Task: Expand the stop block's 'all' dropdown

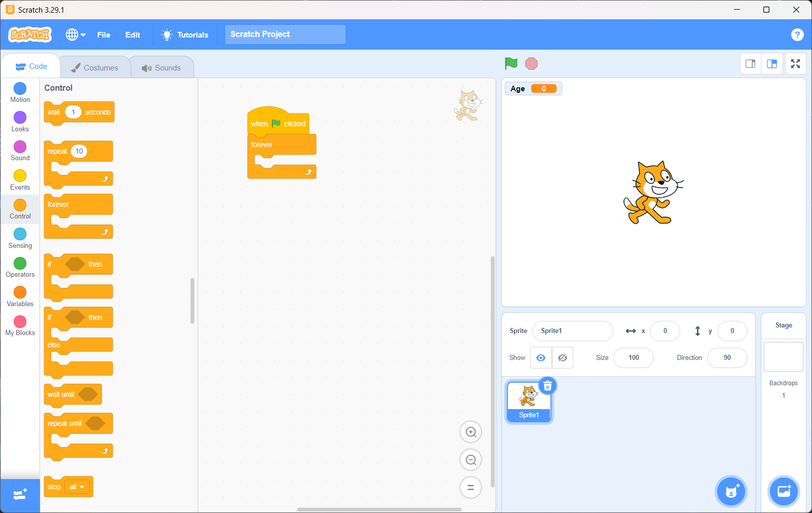Action: pyautogui.click(x=77, y=487)
